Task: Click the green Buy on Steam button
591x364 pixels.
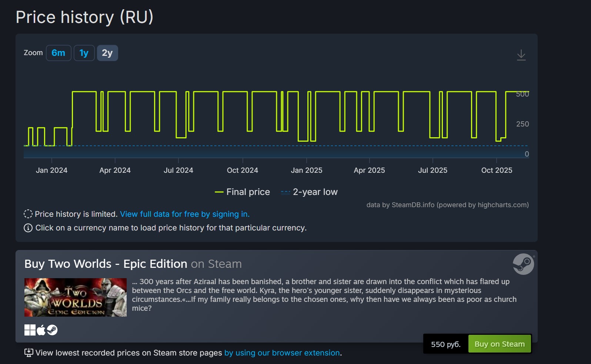Action: click(500, 344)
